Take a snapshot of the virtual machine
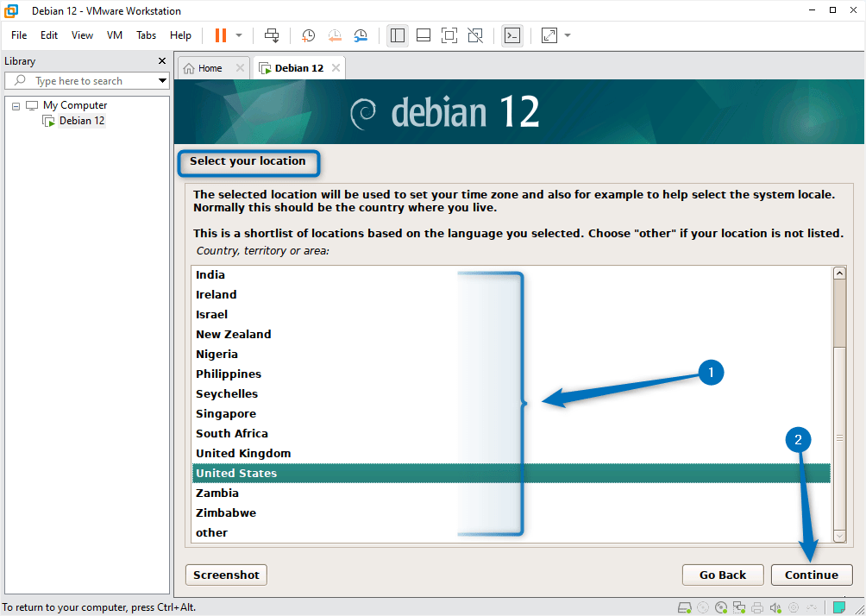Screen dimensions: 866x616 308,35
